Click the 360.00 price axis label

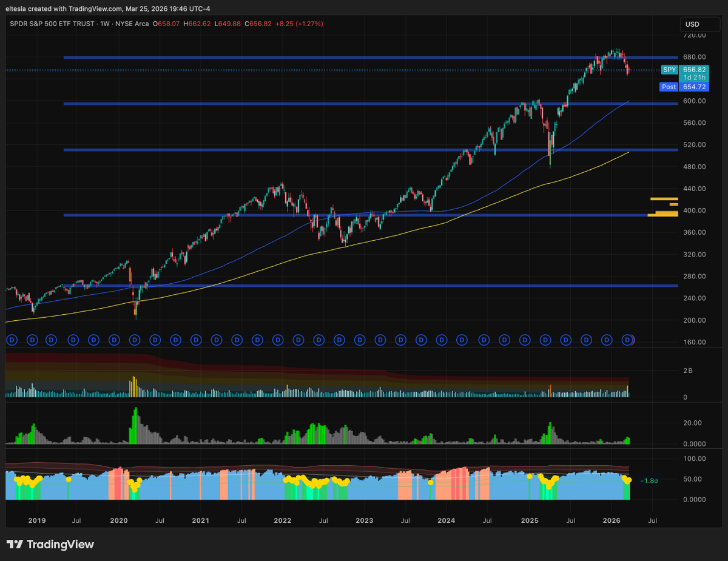pyautogui.click(x=694, y=232)
